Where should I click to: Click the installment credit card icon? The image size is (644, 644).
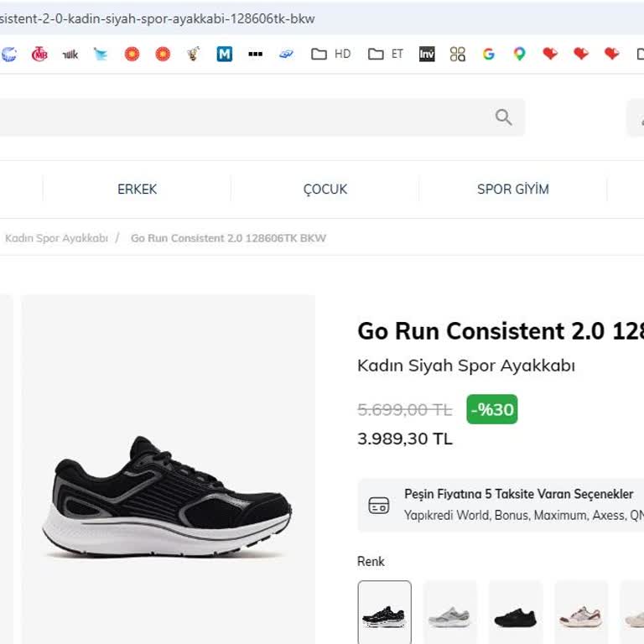coord(379,506)
